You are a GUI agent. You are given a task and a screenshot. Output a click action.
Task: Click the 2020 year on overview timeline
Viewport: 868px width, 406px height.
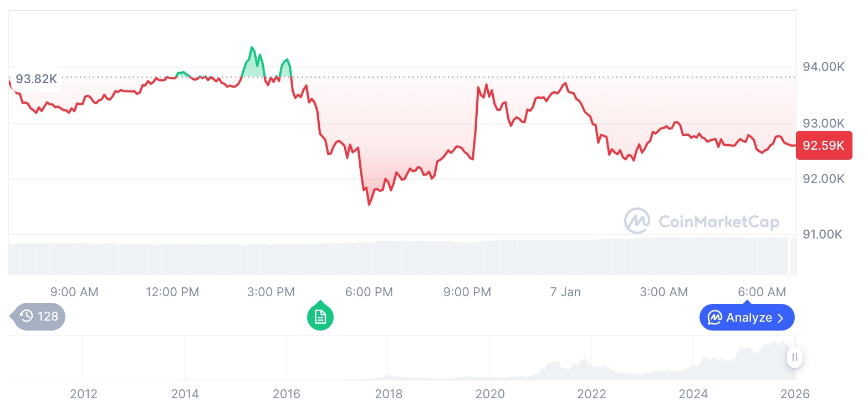[x=490, y=394]
